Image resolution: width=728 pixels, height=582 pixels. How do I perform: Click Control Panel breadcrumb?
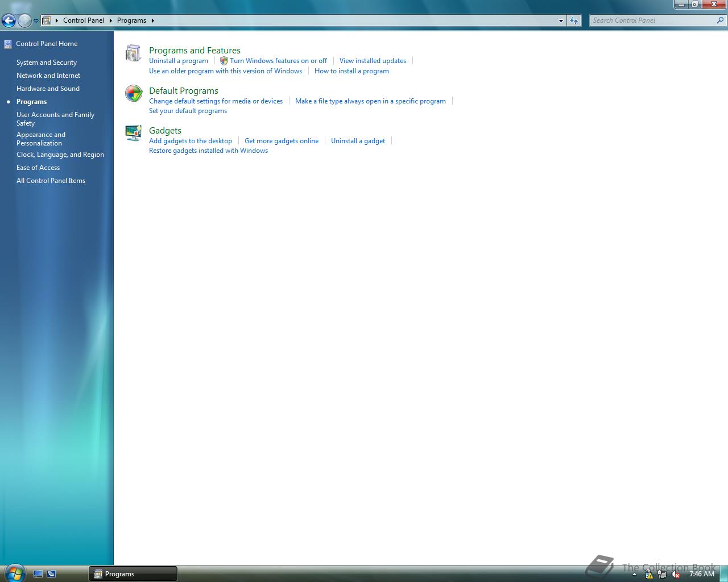[84, 20]
